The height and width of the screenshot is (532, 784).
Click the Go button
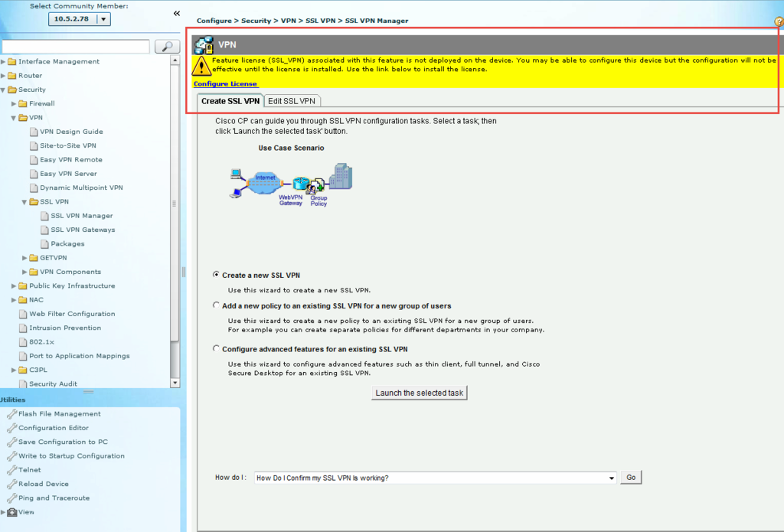coord(631,478)
